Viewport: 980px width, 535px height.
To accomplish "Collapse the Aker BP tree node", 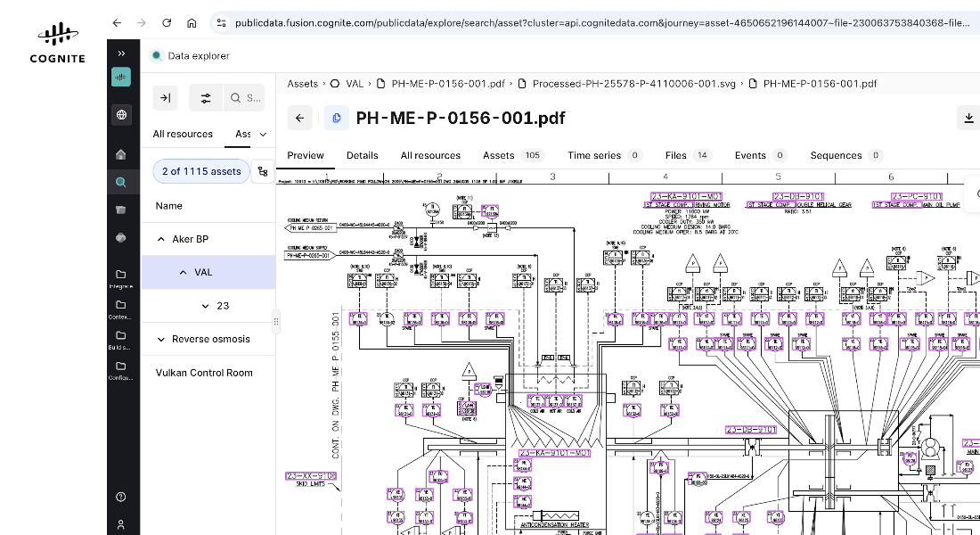I will [161, 239].
